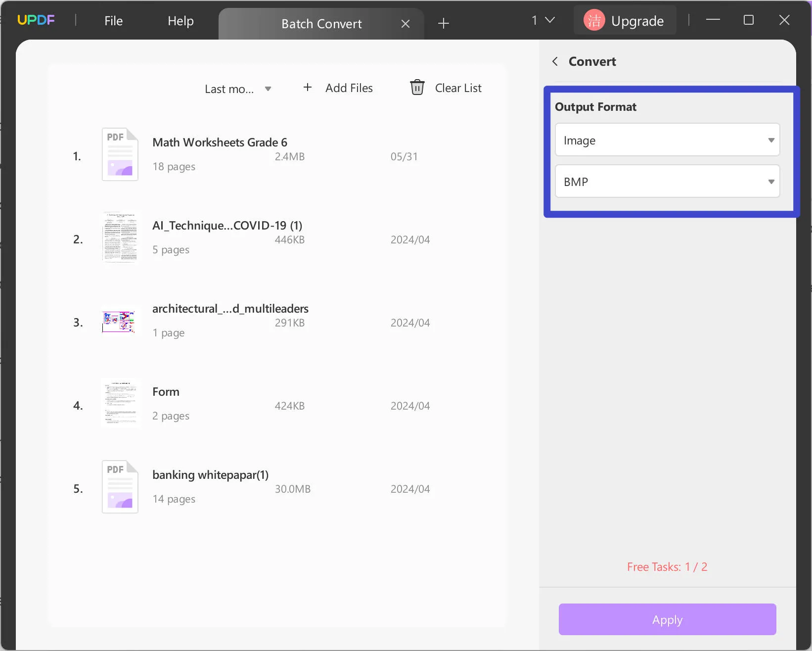Click the plus icon next to Add Files
The width and height of the screenshot is (812, 651).
click(308, 88)
